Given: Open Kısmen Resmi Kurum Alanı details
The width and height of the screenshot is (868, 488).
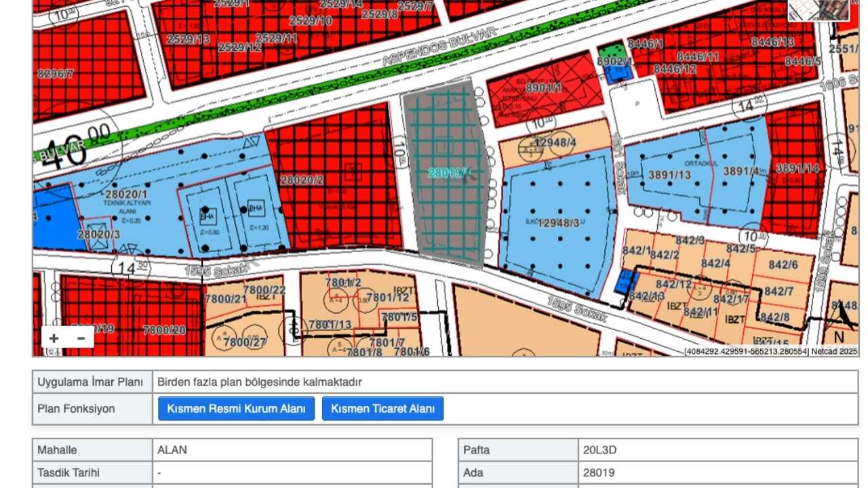Looking at the screenshot, I should [x=236, y=409].
